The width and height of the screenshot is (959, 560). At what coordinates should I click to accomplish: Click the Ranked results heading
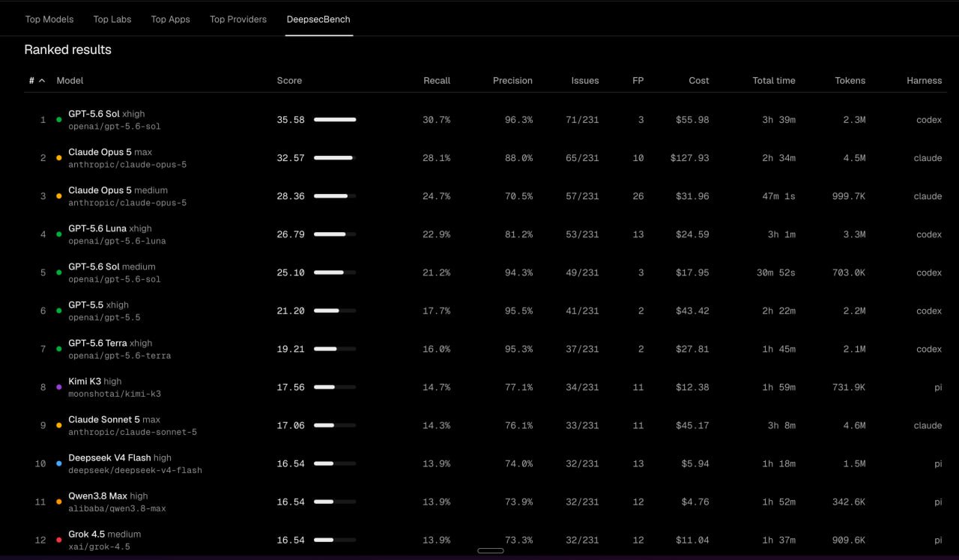(67, 49)
